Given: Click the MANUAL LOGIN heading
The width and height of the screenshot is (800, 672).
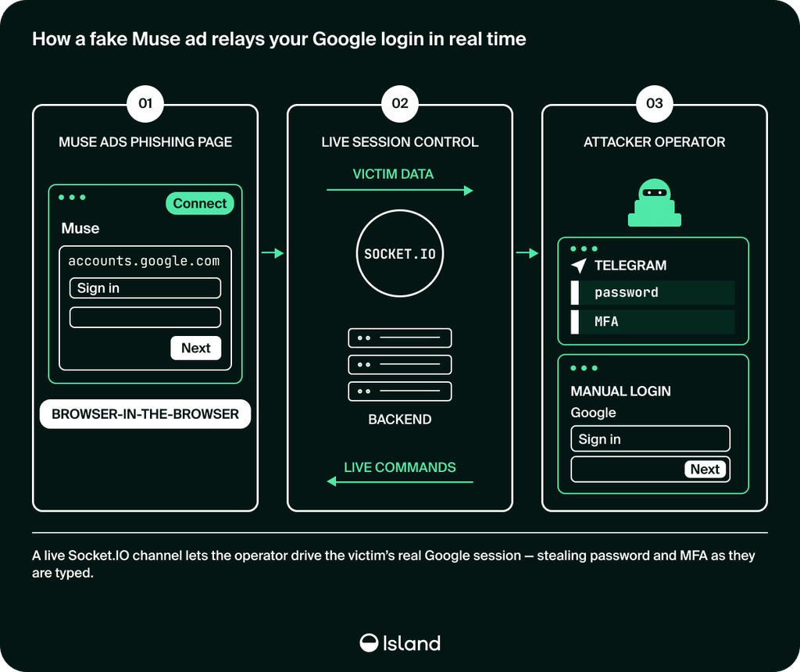Looking at the screenshot, I should tap(620, 391).
